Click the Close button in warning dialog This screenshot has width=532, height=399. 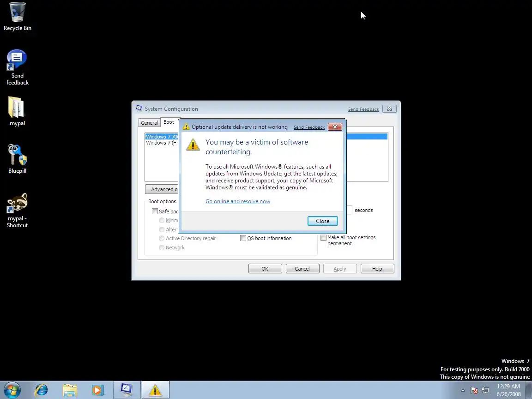coord(322,221)
